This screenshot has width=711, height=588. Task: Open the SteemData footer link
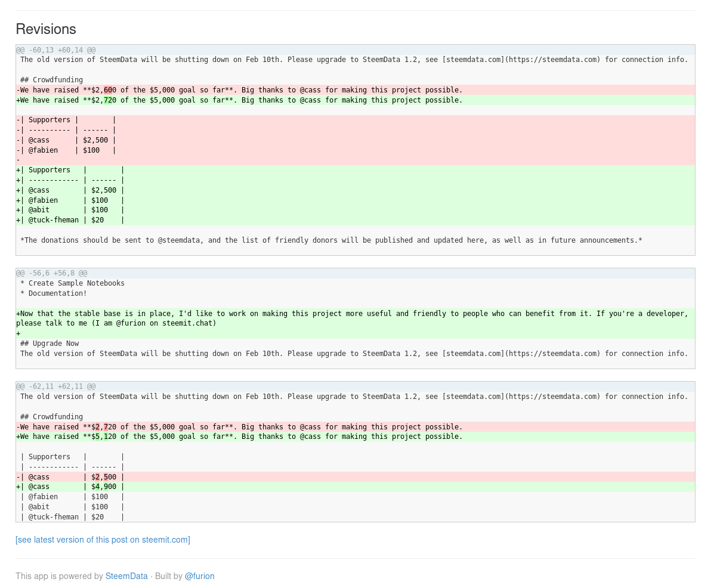126,575
